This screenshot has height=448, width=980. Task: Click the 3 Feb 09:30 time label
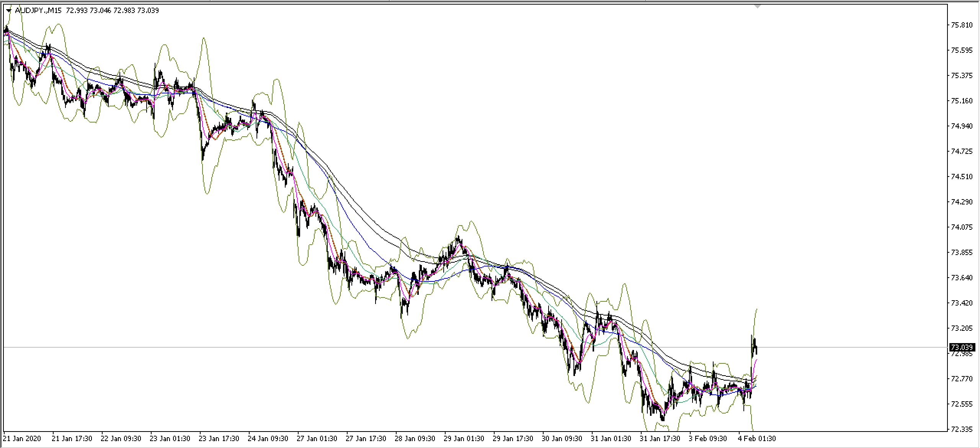point(708,438)
